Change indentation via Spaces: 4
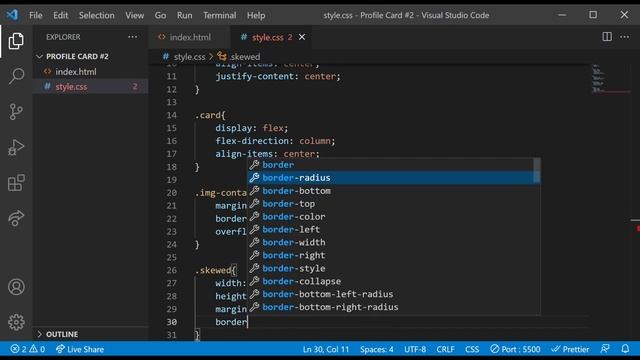Image resolution: width=640 pixels, height=360 pixels. point(376,349)
